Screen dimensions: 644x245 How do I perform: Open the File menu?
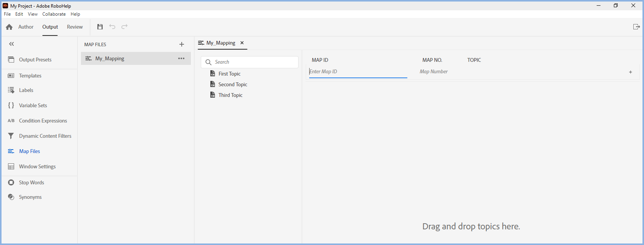coord(7,14)
